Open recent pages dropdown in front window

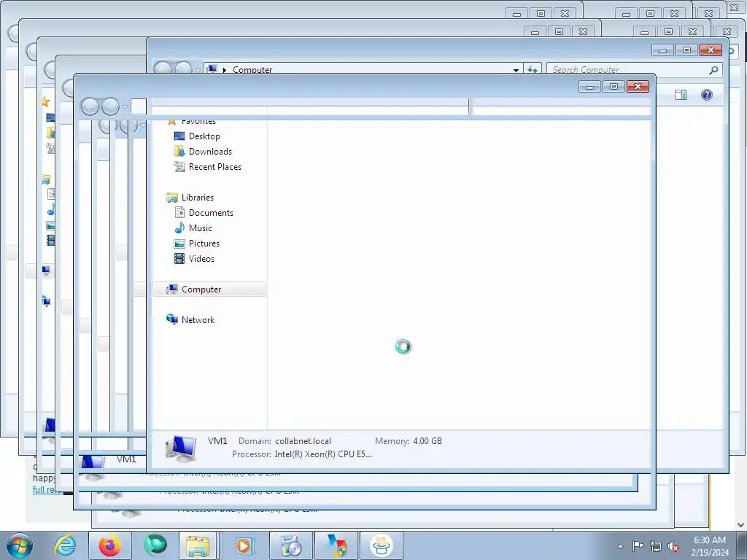125,107
